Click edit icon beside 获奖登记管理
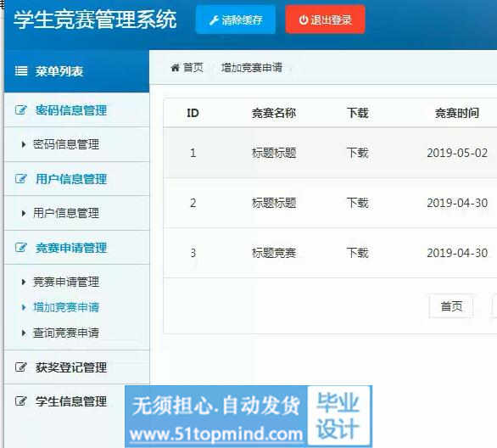 click(21, 367)
